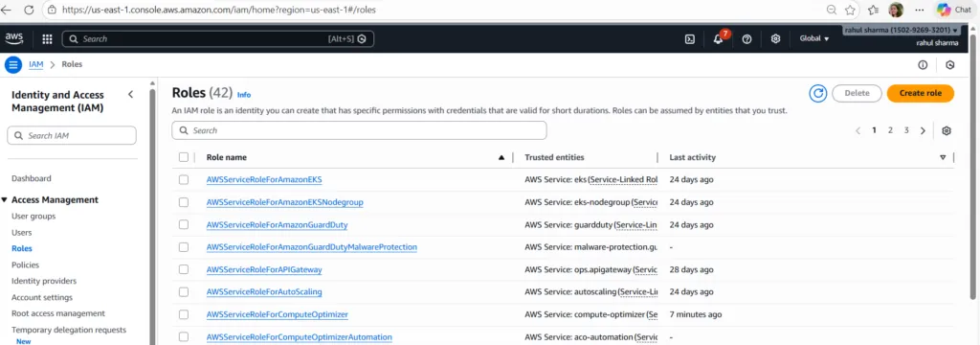Tick the AWSServiceRoleForAPIGateway checkbox
980x345 pixels.
point(183,269)
